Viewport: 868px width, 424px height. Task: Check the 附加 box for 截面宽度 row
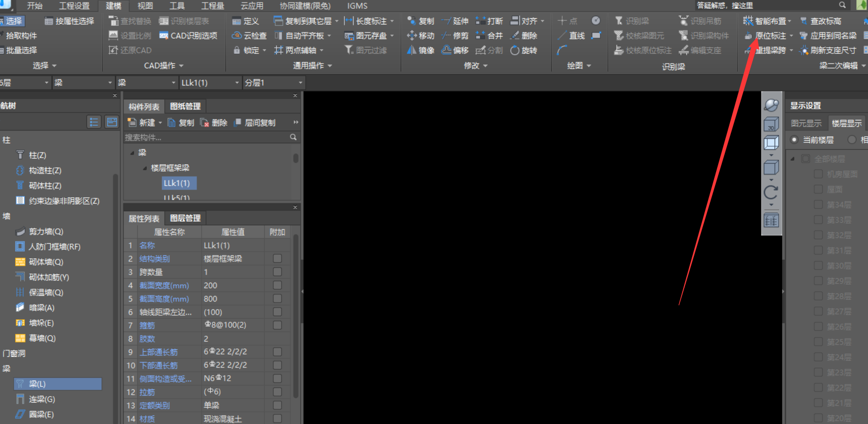[x=277, y=285]
